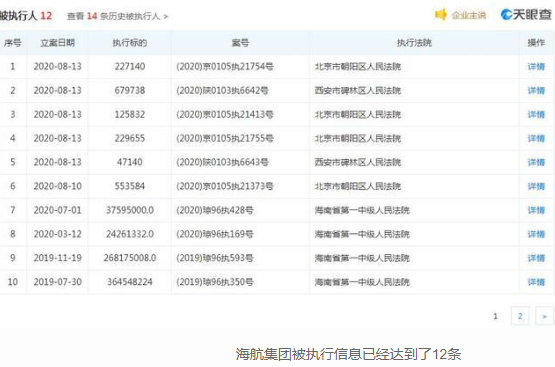The height and width of the screenshot is (367, 555).
Task: Click the speaker icon beside 企业主说
Action: [441, 15]
